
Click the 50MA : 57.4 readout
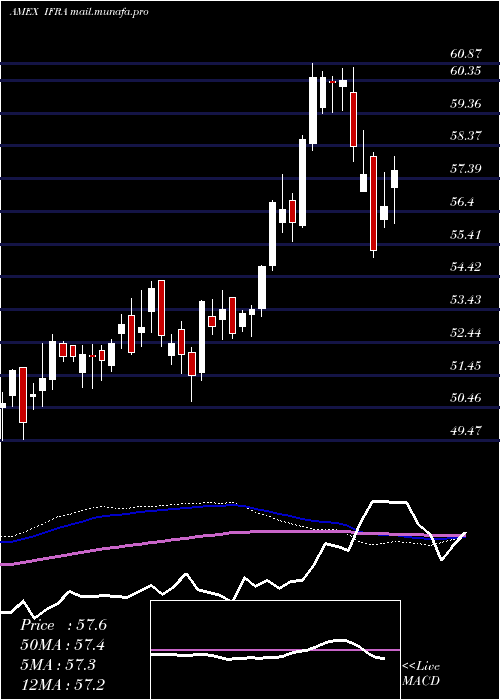coord(63,645)
